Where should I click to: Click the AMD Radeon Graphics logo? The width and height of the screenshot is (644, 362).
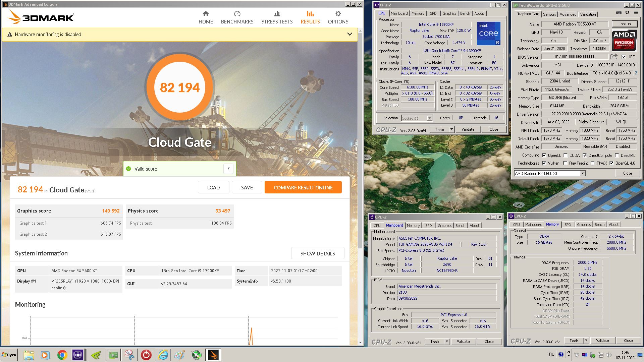(x=624, y=40)
